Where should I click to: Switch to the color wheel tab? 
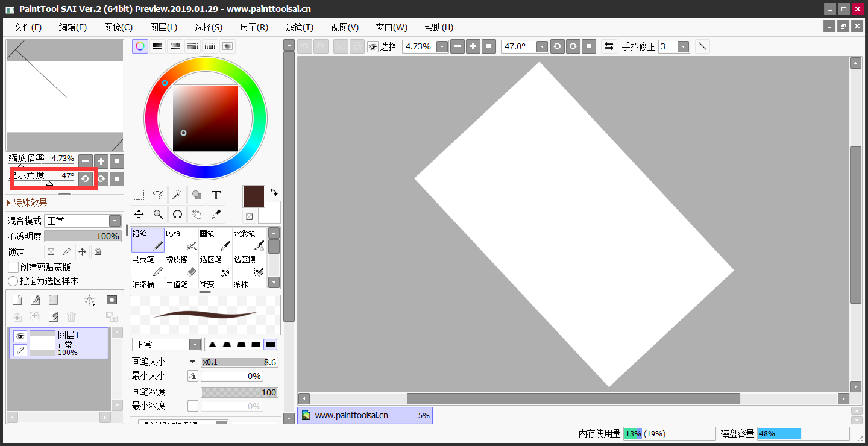140,46
